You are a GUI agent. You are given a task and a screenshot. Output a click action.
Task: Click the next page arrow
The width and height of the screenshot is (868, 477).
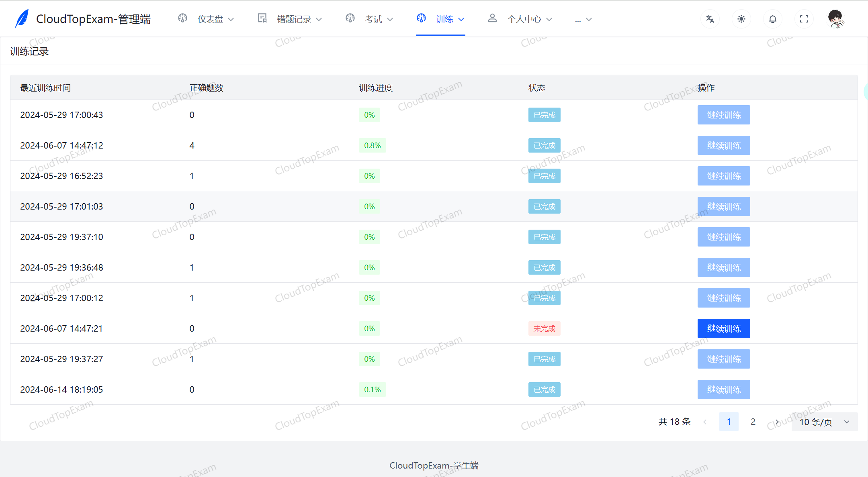click(x=777, y=422)
